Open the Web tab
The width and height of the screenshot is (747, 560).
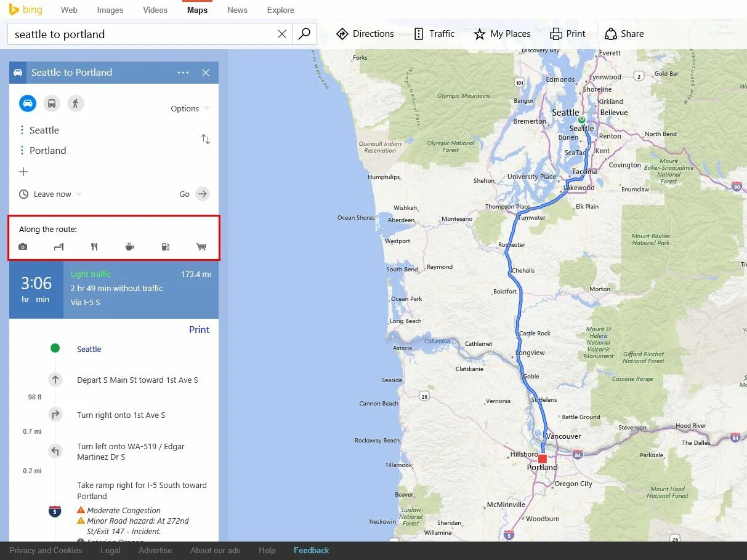tap(69, 10)
